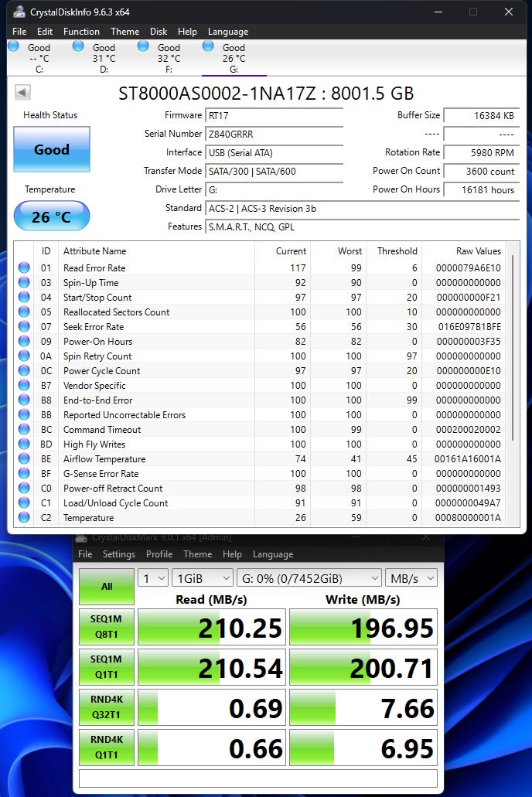Click status orb for High Fly Writes
The image size is (532, 797).
24,444
